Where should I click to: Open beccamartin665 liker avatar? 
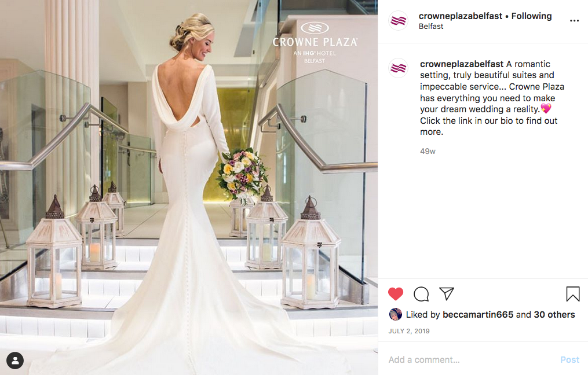click(396, 314)
